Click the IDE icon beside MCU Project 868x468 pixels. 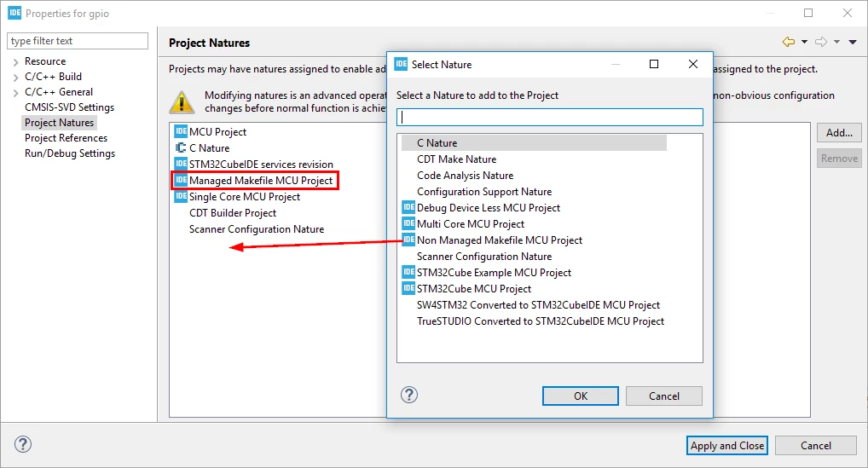181,131
